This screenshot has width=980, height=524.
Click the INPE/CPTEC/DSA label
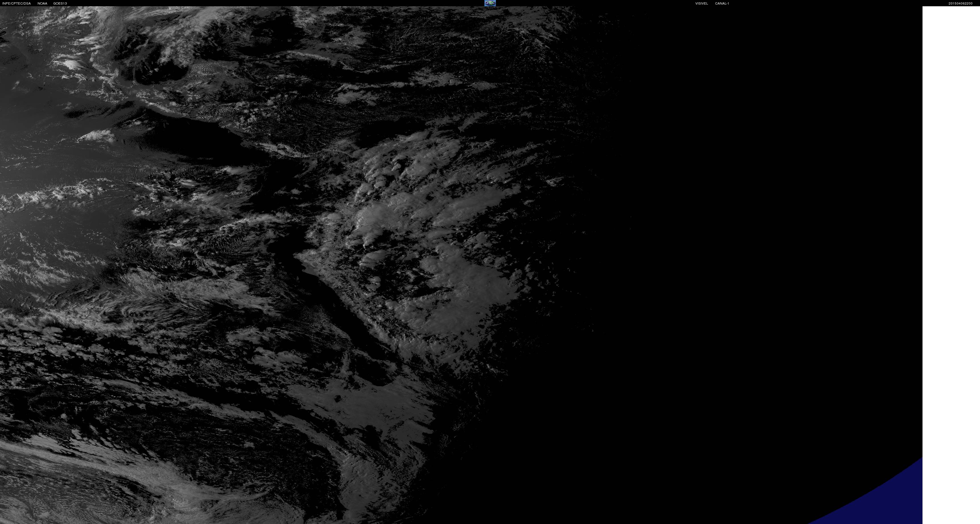click(16, 3)
